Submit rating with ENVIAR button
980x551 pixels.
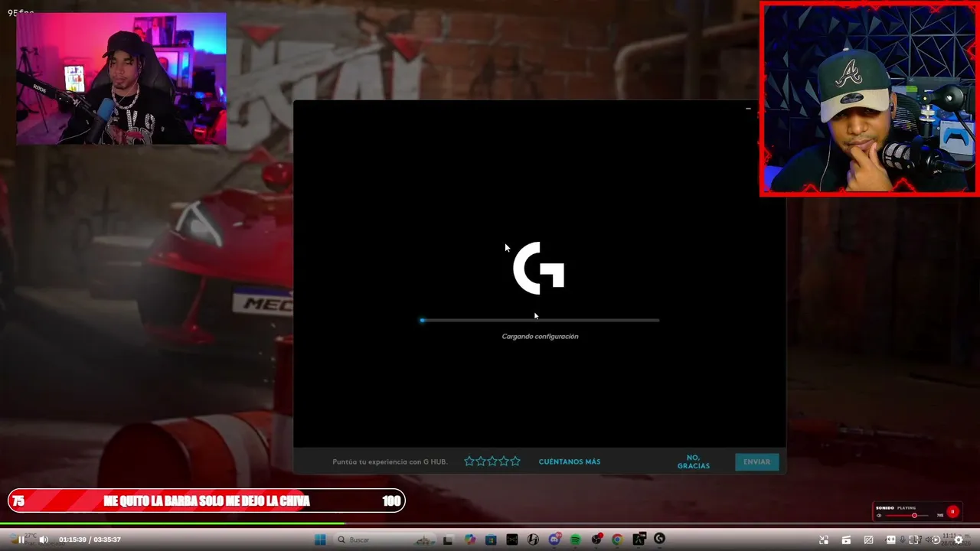[x=756, y=461]
